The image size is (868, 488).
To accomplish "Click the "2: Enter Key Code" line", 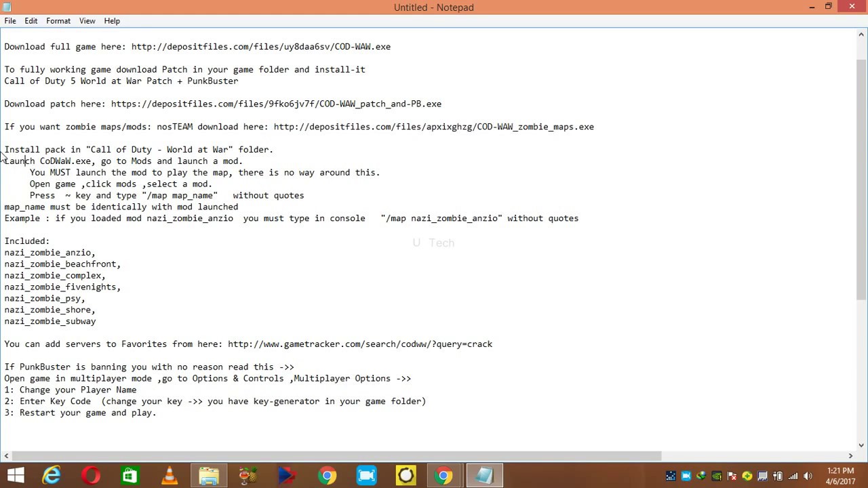I will [216, 402].
